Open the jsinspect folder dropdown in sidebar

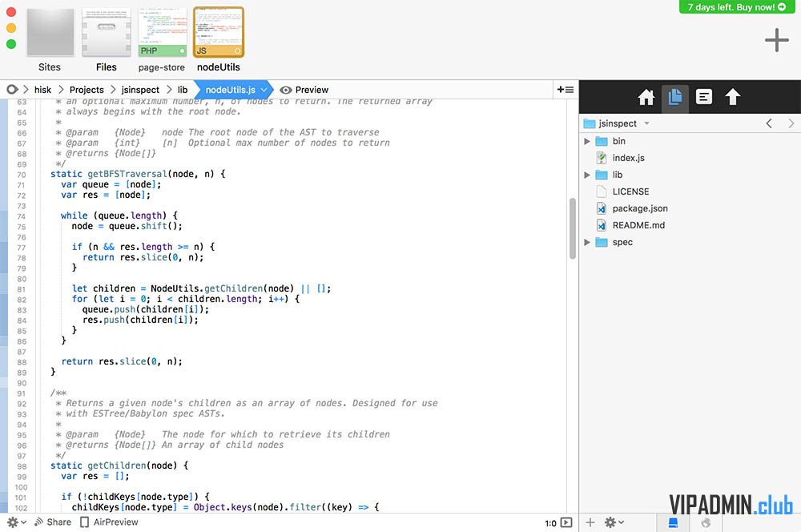646,123
